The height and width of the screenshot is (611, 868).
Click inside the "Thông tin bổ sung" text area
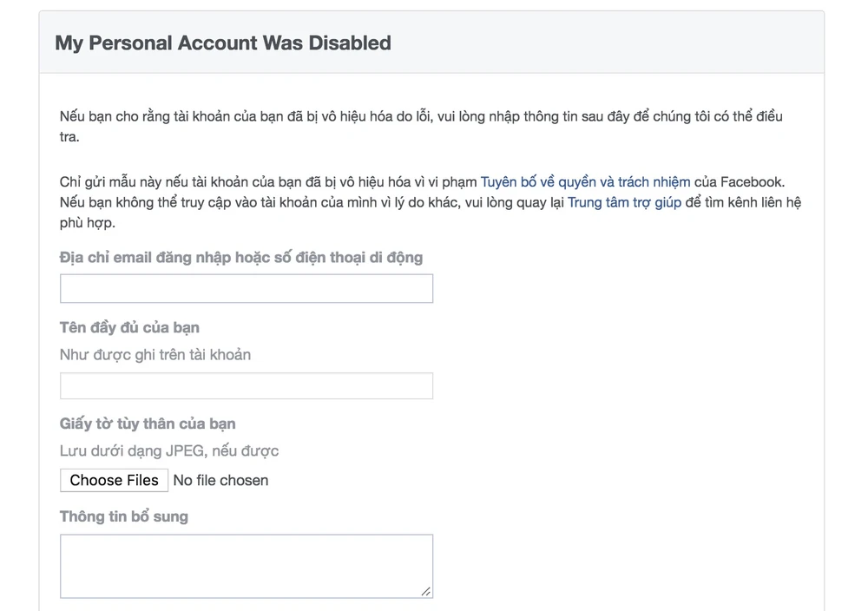click(246, 565)
